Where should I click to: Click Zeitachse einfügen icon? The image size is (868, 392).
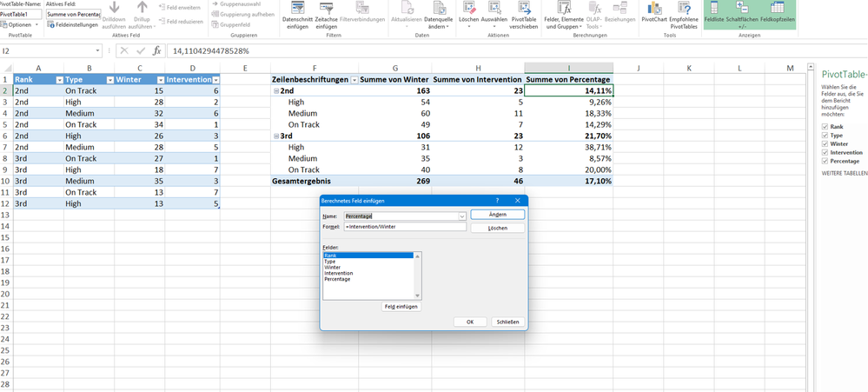328,8
